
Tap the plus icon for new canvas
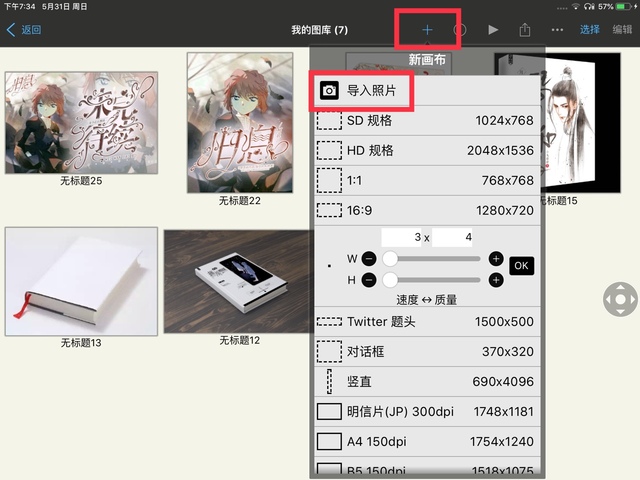427,30
